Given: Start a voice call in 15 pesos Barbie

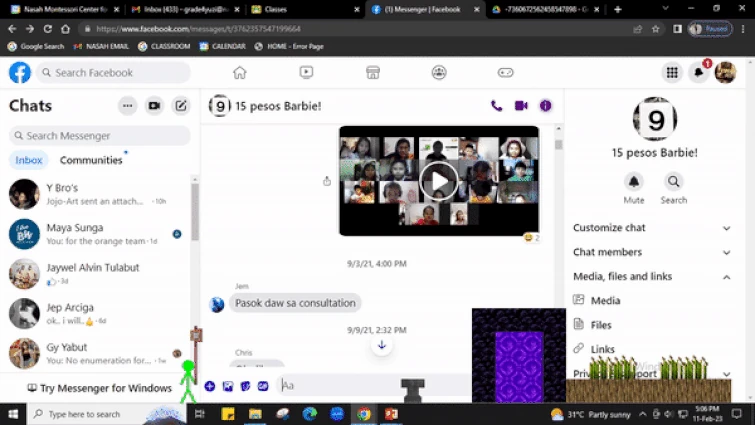Looking at the screenshot, I should (x=496, y=106).
